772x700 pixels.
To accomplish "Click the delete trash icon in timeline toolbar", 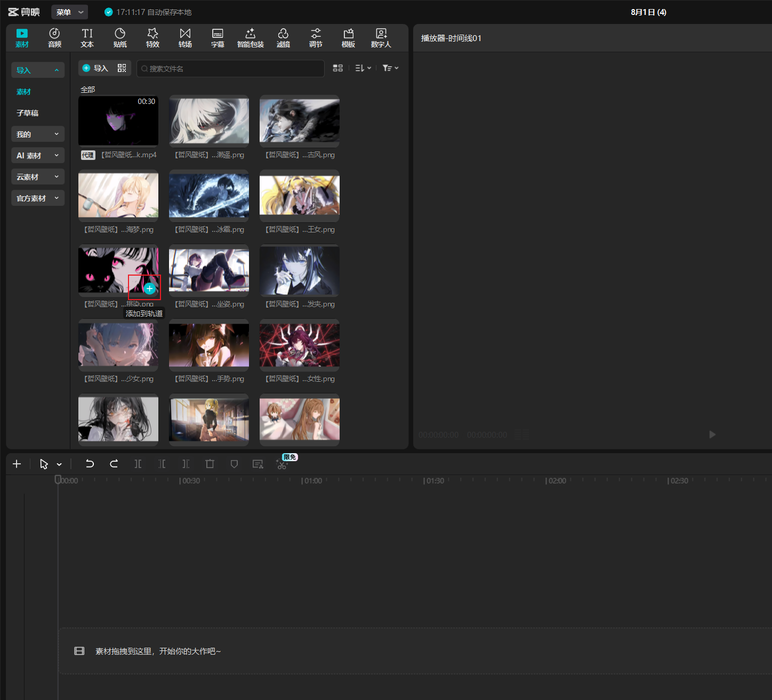I will point(210,464).
